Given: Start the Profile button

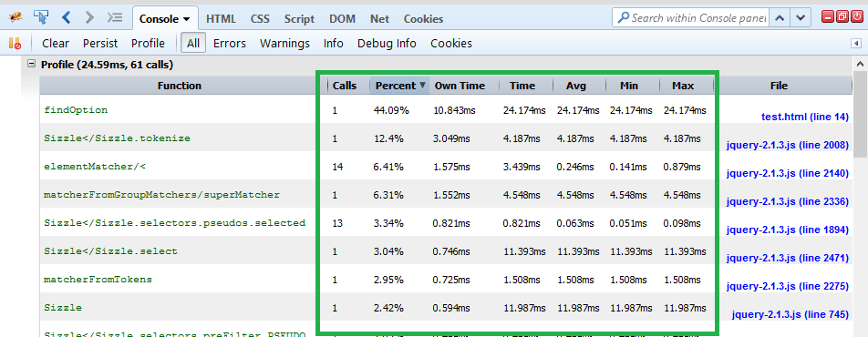Looking at the screenshot, I should coord(148,43).
